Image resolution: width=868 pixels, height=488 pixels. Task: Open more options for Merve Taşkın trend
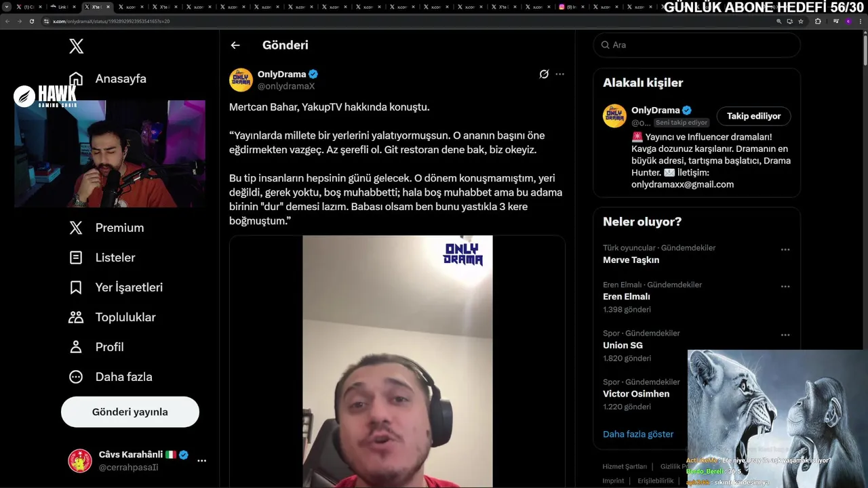click(x=785, y=249)
